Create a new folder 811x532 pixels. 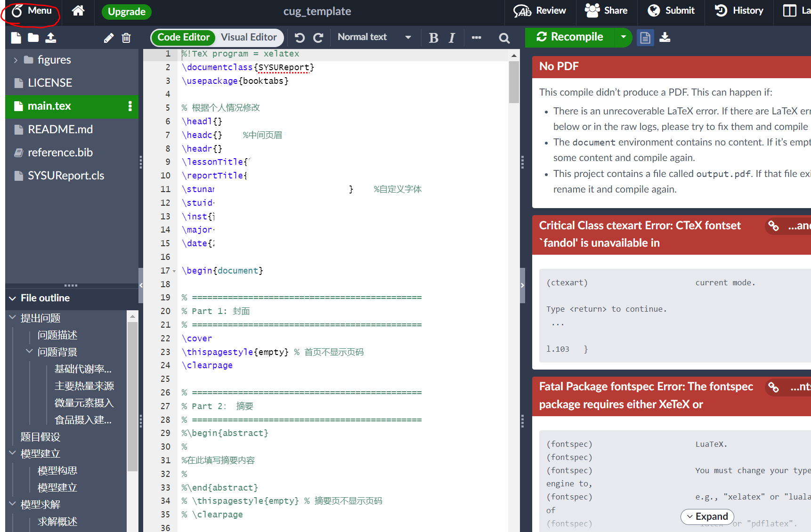[33, 38]
